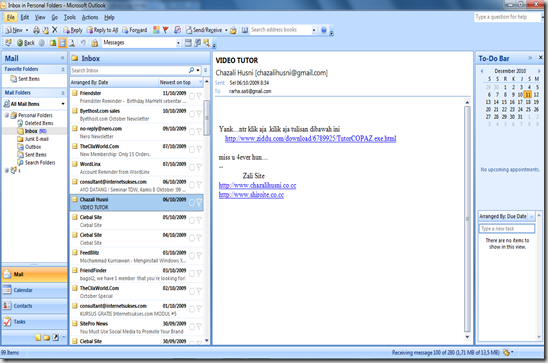The height and width of the screenshot is (363, 548).
Task: Click the Folder List icon at bottom
Action: (46, 337)
